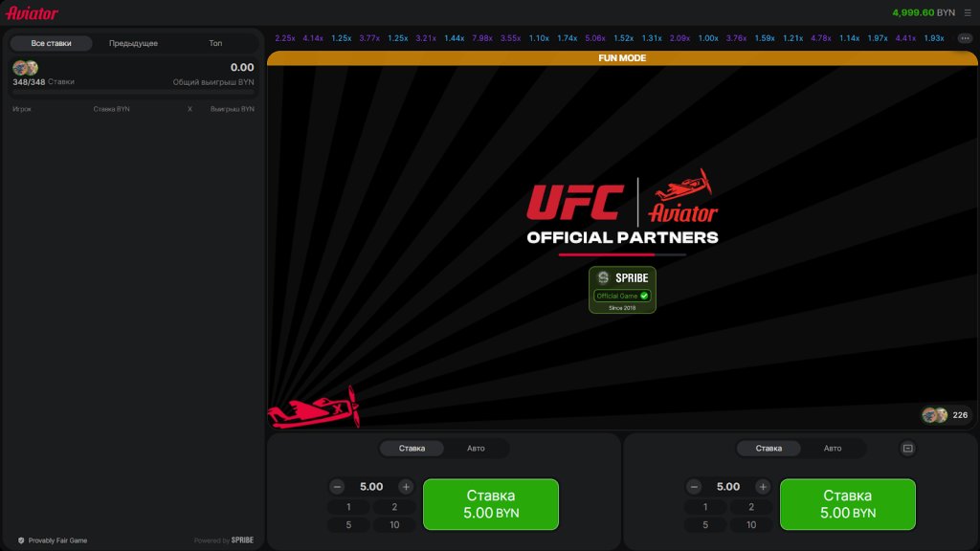Image resolution: width=980 pixels, height=551 pixels.
Task: Place bet with first green Ставка button
Action: point(490,504)
